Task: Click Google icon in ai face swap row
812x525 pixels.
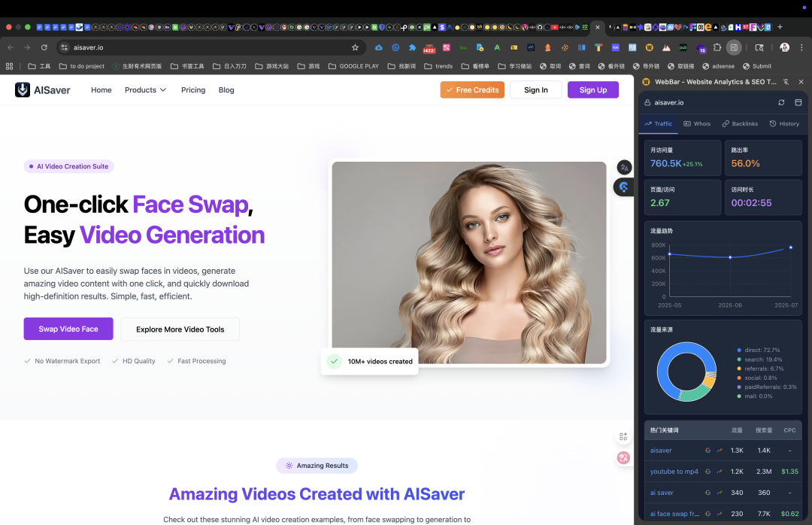Action: click(708, 514)
